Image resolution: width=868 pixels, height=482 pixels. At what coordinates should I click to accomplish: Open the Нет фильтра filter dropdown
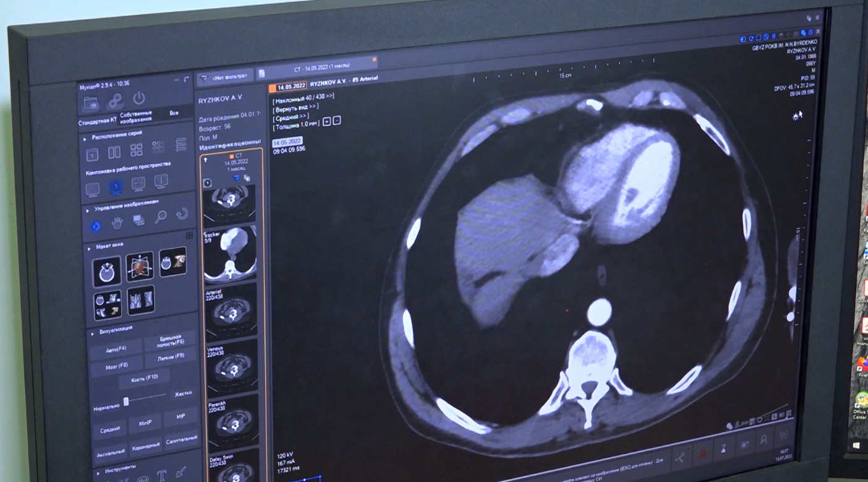pyautogui.click(x=226, y=77)
